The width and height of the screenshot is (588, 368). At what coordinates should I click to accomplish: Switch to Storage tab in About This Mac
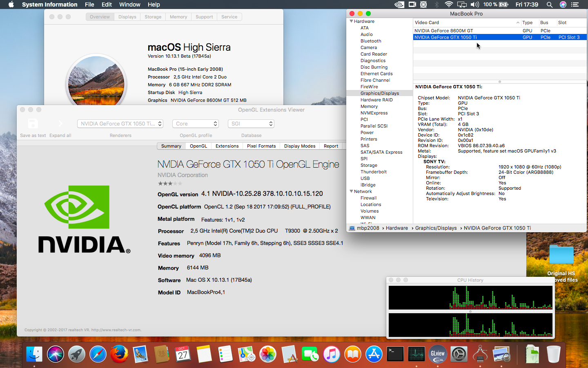coord(153,17)
